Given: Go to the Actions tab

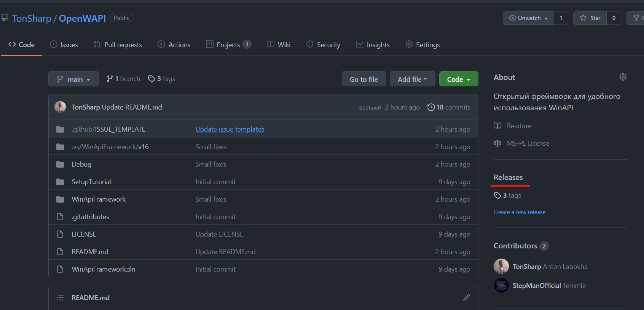Looking at the screenshot, I should click(x=174, y=45).
